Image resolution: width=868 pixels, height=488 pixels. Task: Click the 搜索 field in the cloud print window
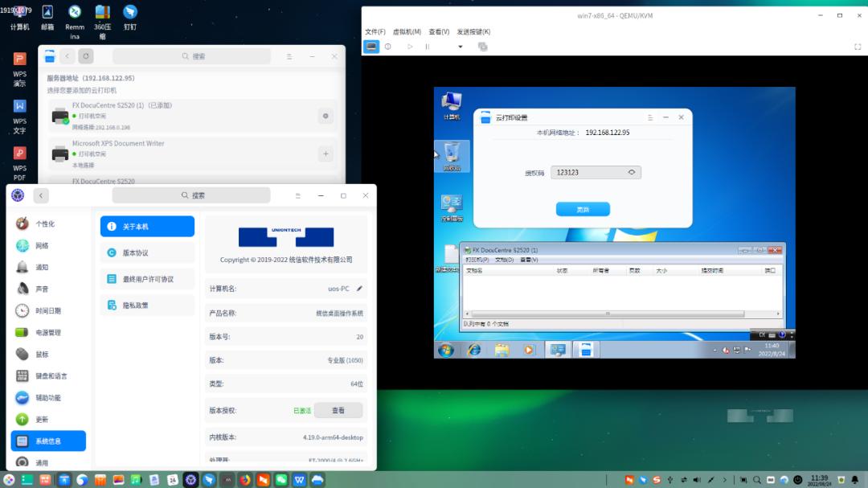click(x=195, y=56)
